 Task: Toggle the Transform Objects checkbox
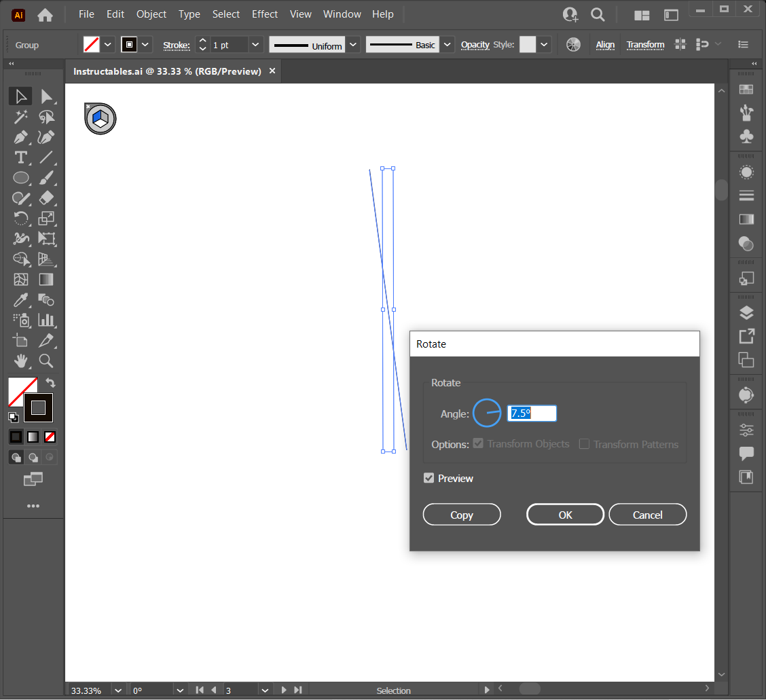click(478, 443)
